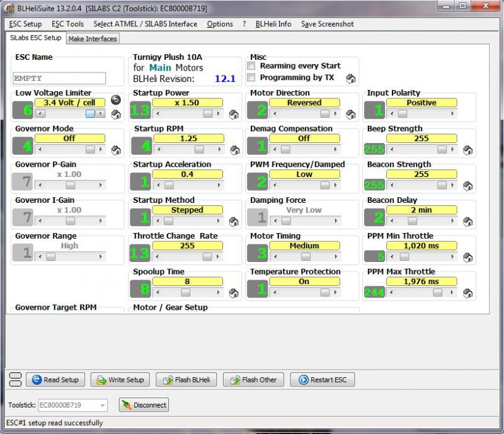504x434 pixels.
Task: Click the default icon beside Governor Mode
Action: pos(115,150)
